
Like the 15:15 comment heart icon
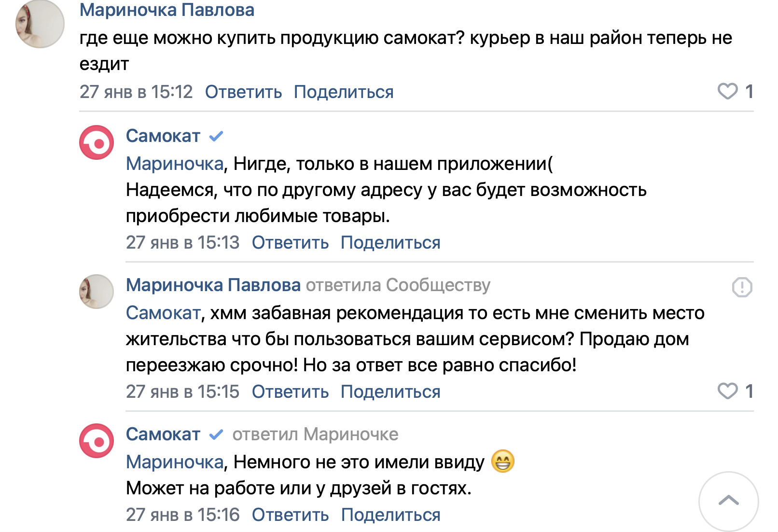(x=727, y=391)
